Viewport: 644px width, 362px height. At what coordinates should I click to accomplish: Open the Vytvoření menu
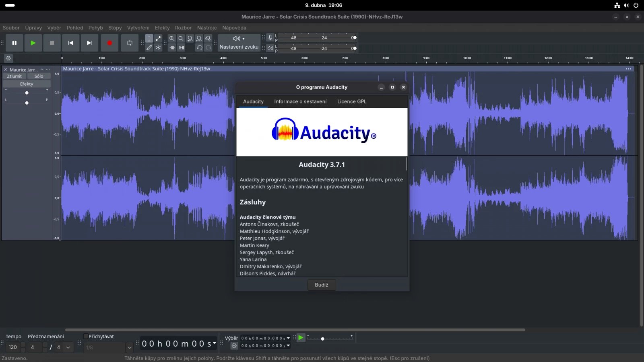click(x=138, y=28)
